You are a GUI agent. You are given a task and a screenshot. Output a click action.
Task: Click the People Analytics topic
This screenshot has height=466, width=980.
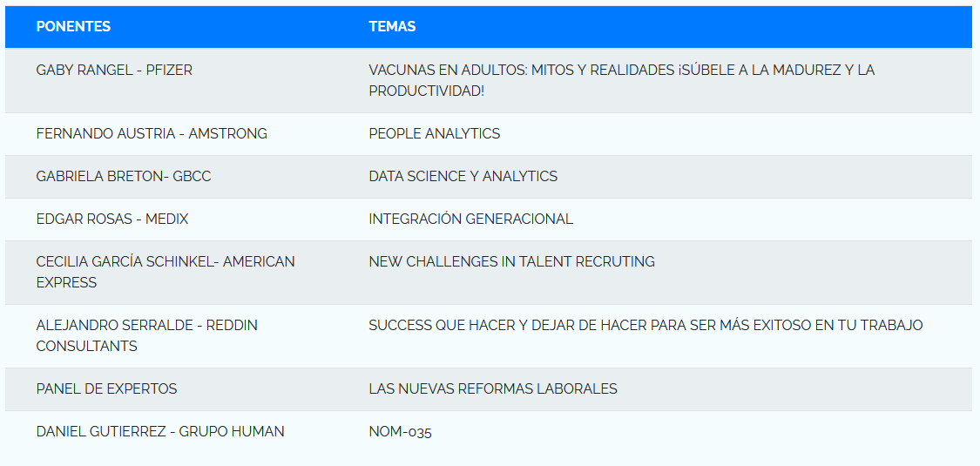[x=434, y=133]
